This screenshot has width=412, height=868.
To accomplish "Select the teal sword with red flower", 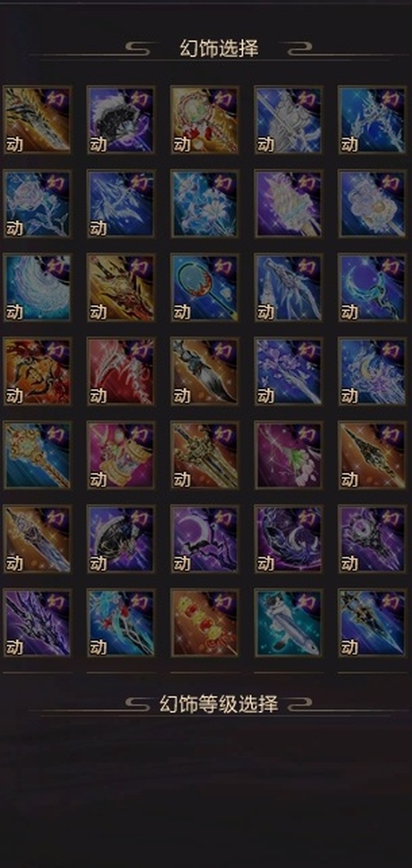I will tap(120, 623).
